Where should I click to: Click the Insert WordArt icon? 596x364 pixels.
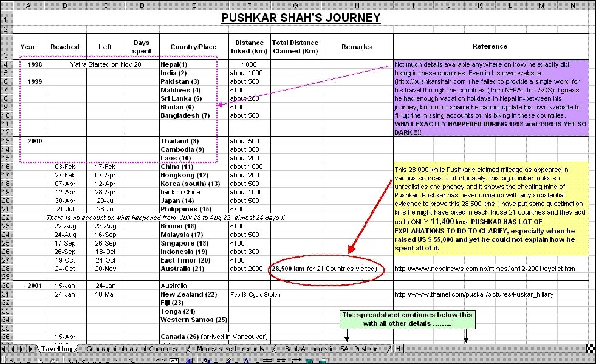[188, 362]
